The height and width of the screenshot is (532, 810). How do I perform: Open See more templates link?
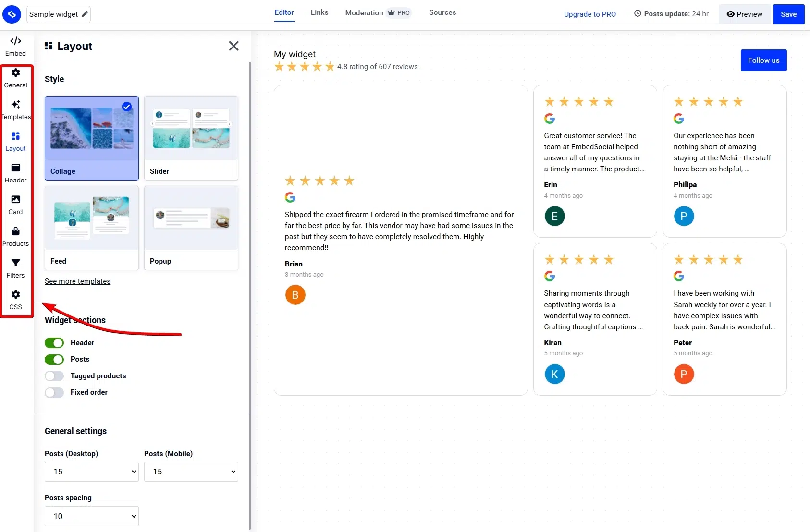[77, 281]
